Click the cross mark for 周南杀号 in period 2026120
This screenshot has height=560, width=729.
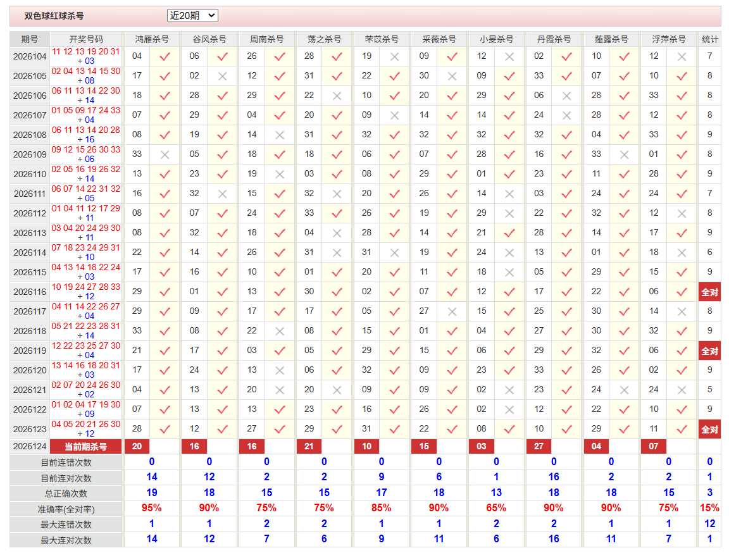(280, 371)
